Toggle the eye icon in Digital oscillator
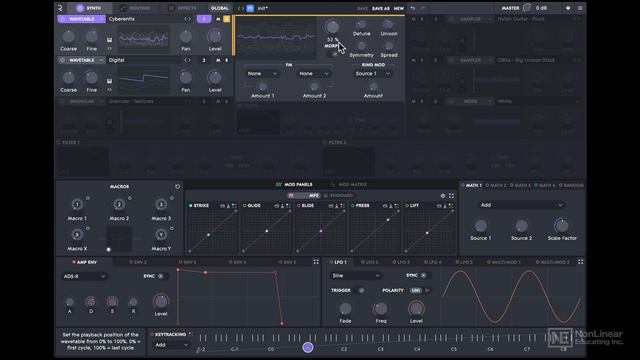The height and width of the screenshot is (360, 640). point(109,90)
